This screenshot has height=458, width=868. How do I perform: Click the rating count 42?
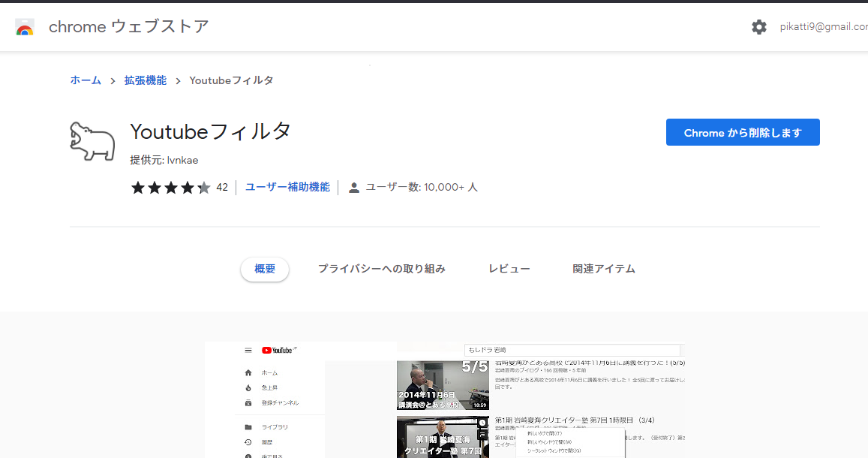coord(222,188)
